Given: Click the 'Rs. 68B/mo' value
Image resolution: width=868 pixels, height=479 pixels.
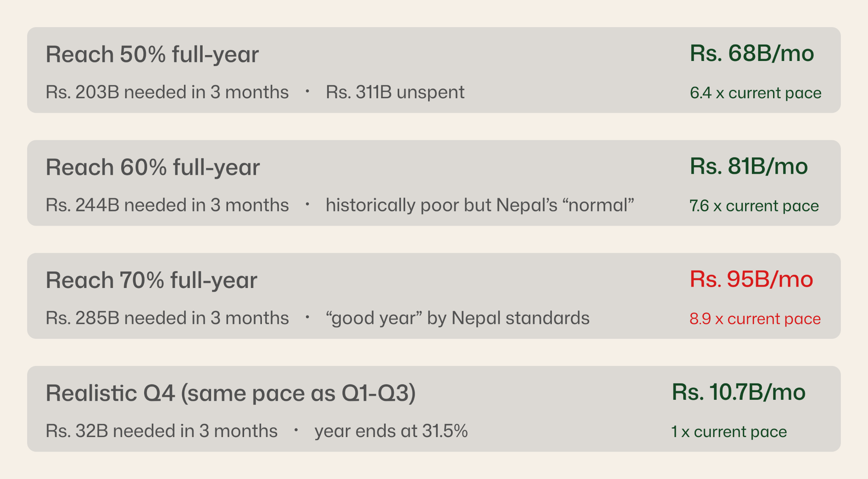Looking at the screenshot, I should pyautogui.click(x=751, y=54).
